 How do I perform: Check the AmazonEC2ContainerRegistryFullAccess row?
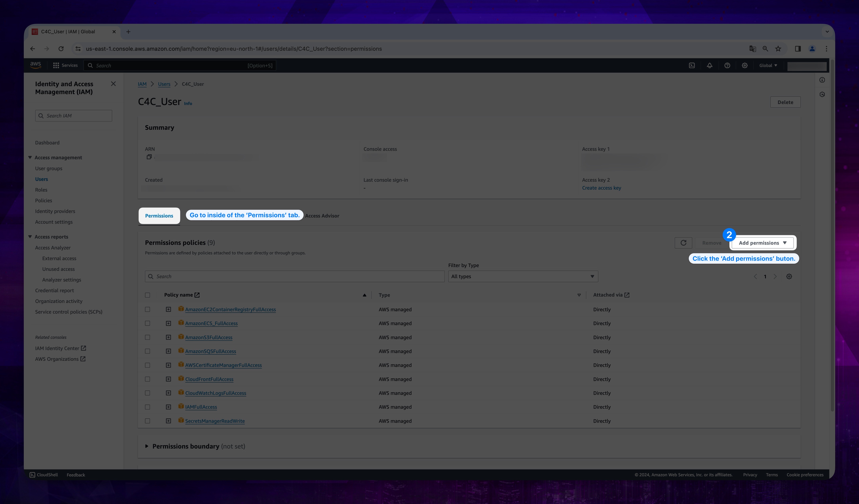coord(147,309)
